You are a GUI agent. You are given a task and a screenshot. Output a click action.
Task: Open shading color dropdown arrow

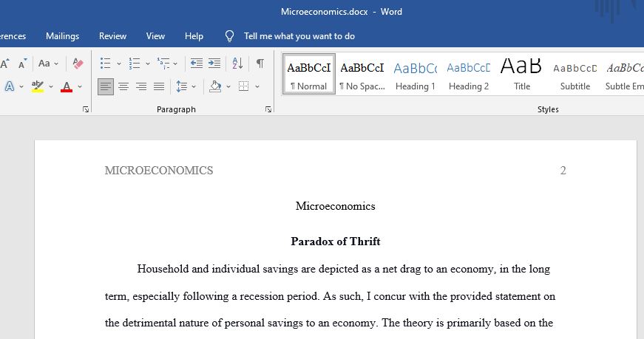[x=228, y=86]
